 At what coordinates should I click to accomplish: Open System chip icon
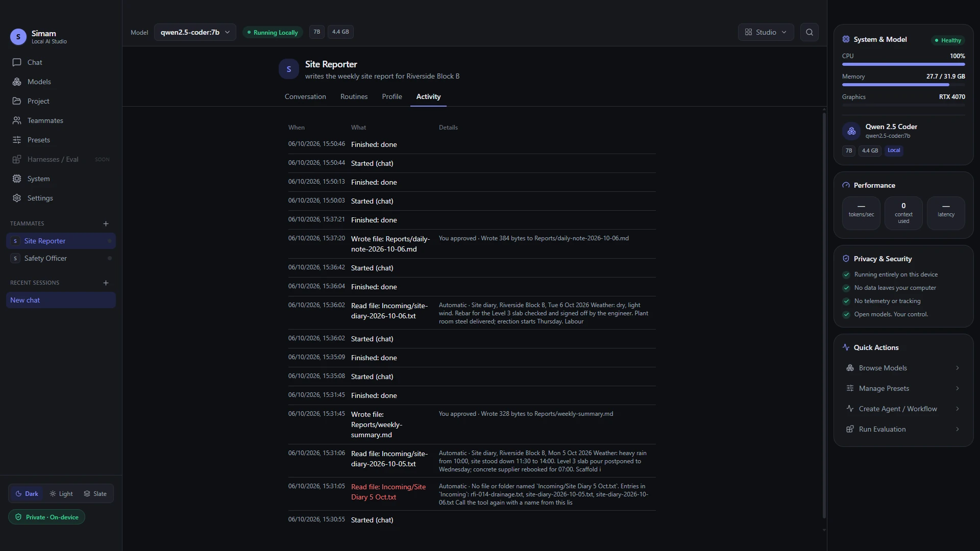(17, 179)
